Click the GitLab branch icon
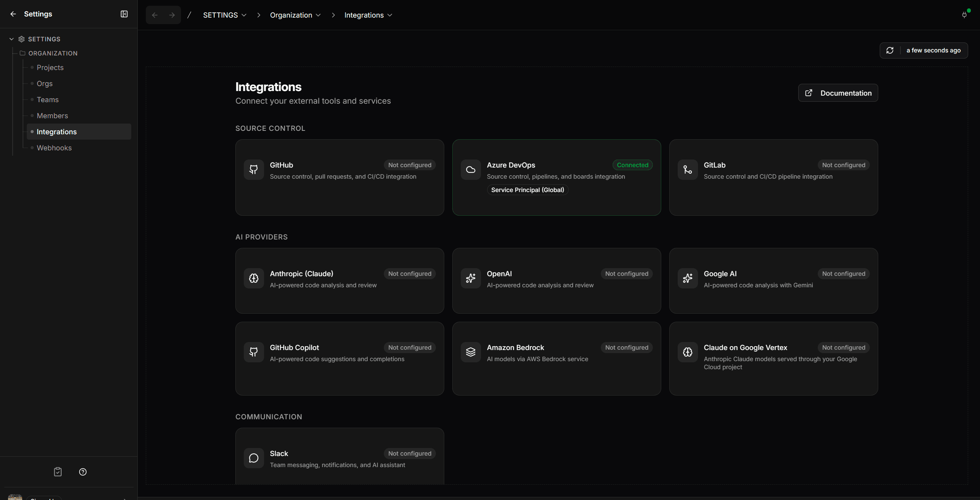Image resolution: width=980 pixels, height=500 pixels. tap(688, 169)
